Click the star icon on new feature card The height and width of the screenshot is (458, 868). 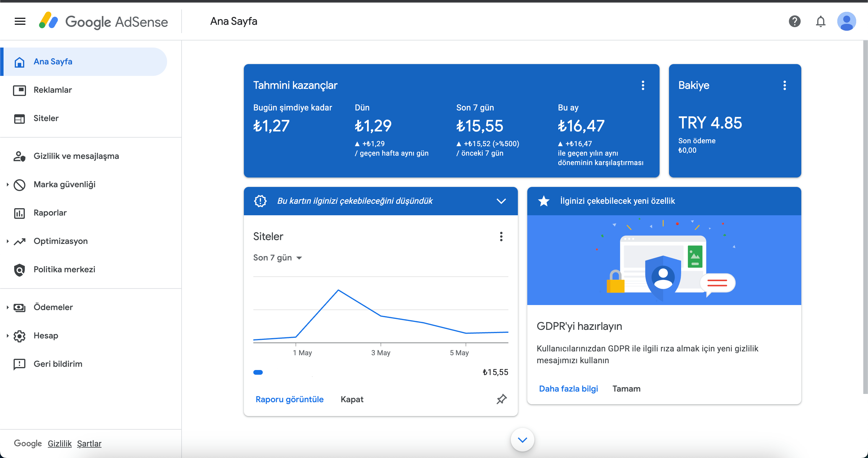point(544,201)
